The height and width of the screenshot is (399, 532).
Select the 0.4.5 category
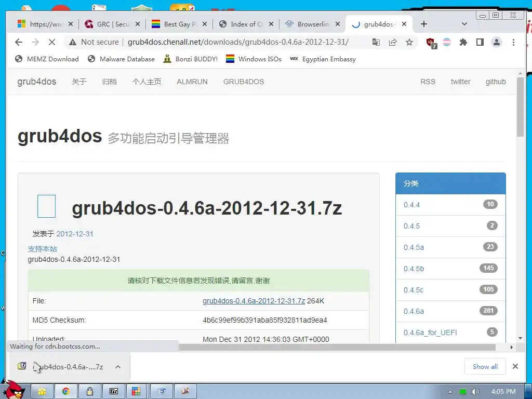coord(450,226)
